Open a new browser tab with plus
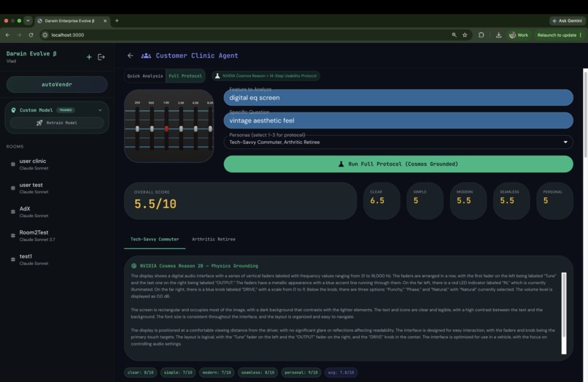Screen dimensions: 588x382 tap(117, 20)
